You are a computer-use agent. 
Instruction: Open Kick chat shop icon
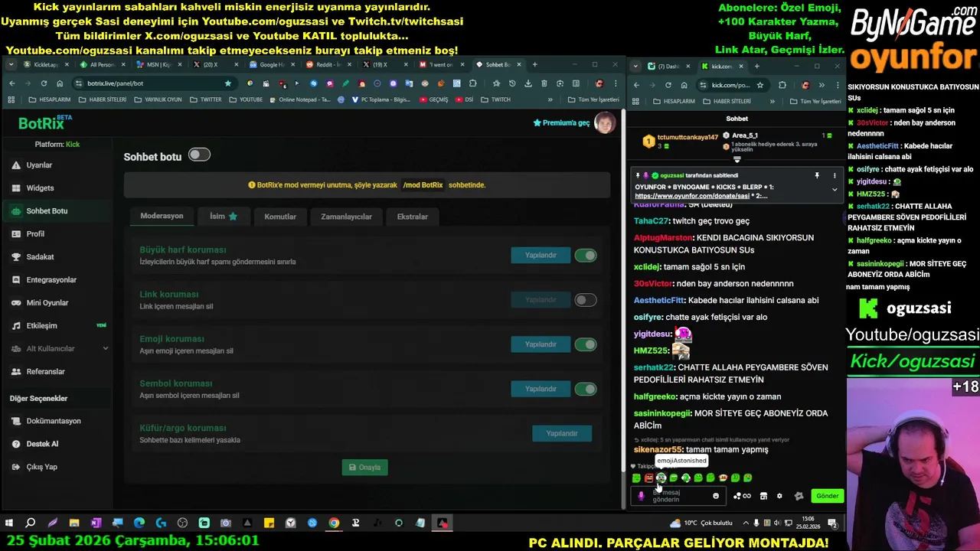[763, 496]
